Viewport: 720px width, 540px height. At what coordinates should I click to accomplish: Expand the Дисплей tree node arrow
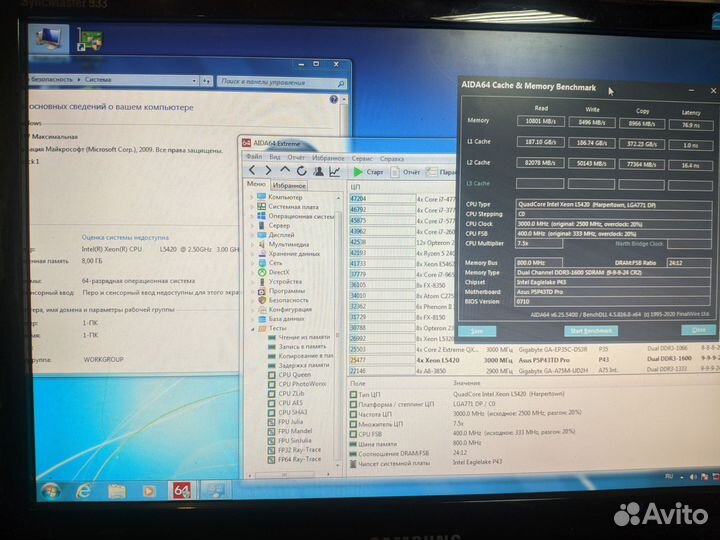click(x=252, y=235)
